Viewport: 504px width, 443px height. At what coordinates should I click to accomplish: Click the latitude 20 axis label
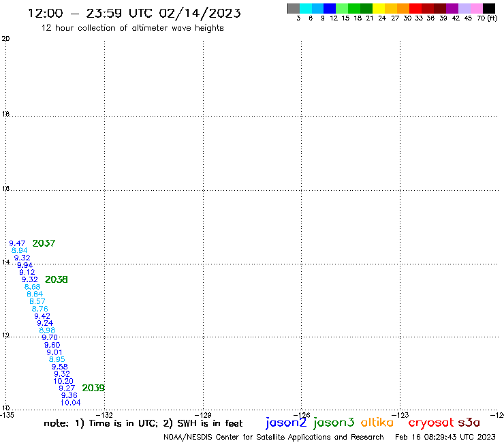(5, 39)
